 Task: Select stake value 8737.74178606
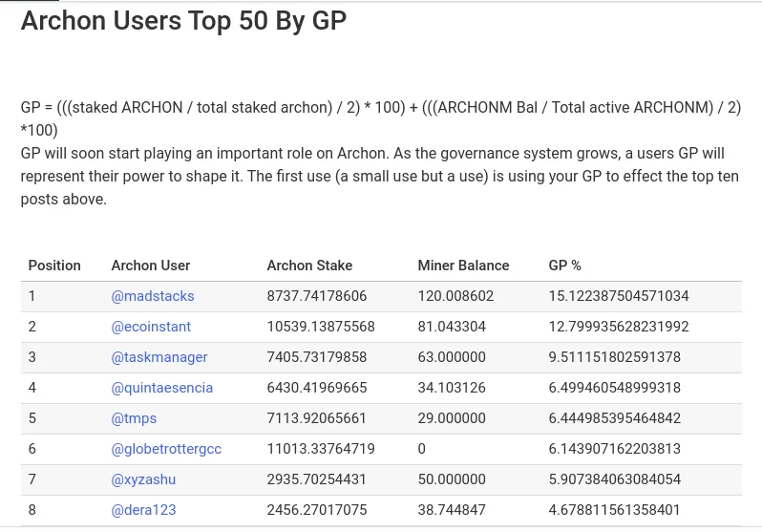click(317, 296)
